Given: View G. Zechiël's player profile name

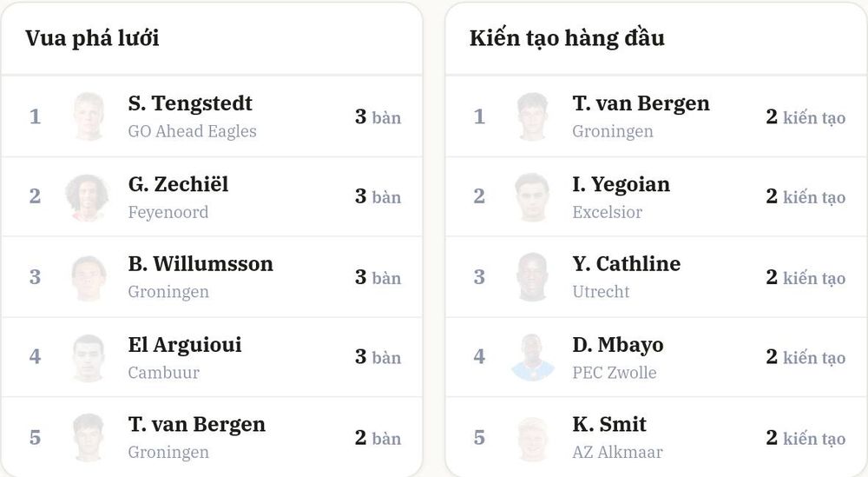Looking at the screenshot, I should (178, 184).
